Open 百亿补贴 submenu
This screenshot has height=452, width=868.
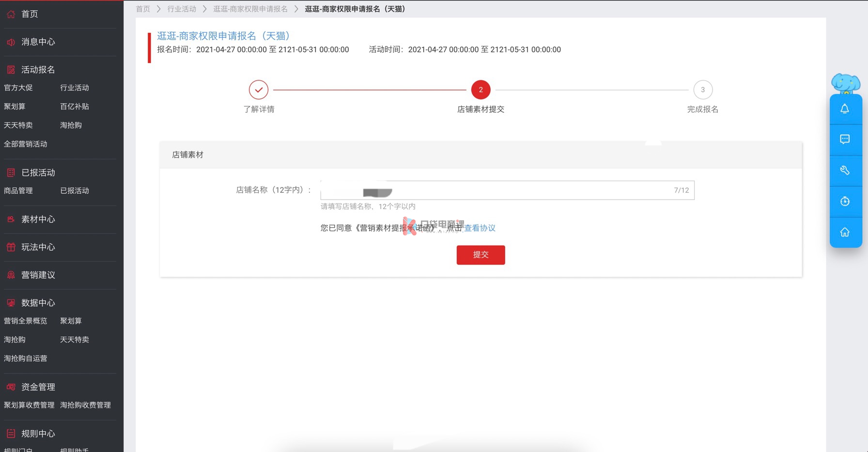click(75, 107)
